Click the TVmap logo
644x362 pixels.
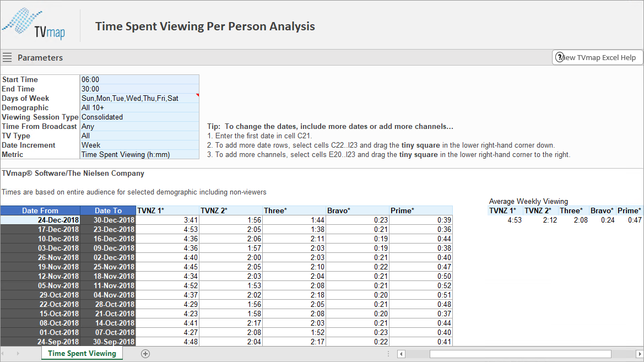pos(34,24)
